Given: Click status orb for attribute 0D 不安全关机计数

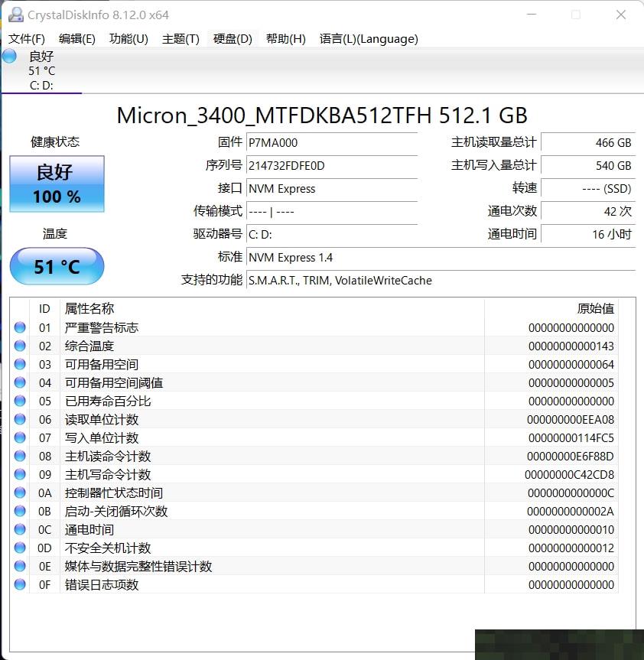Looking at the screenshot, I should [20, 548].
